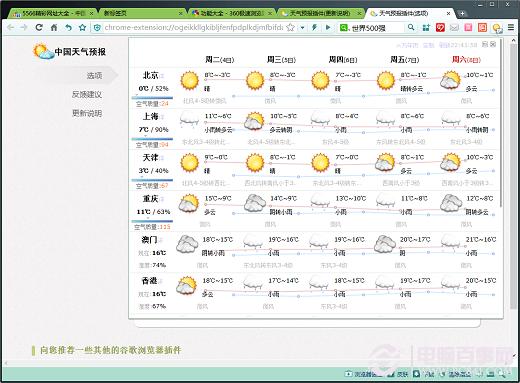Click Shanghai's air quality bar
Viewport: 520px width, 383px height.
click(x=152, y=139)
